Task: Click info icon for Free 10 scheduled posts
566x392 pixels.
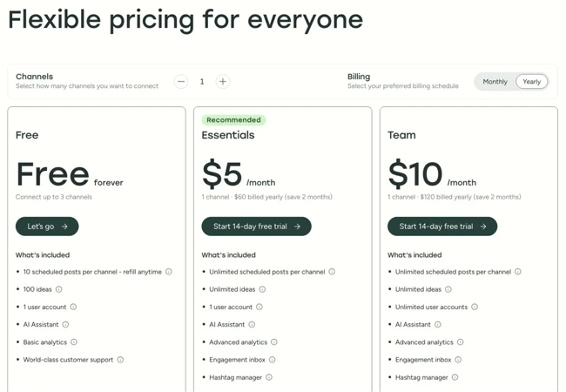Action: point(169,272)
